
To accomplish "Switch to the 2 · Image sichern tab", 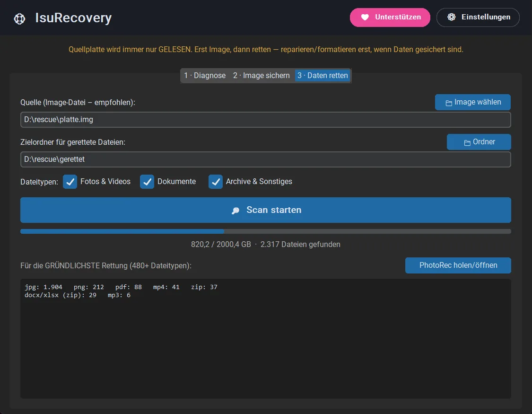I will [x=261, y=75].
